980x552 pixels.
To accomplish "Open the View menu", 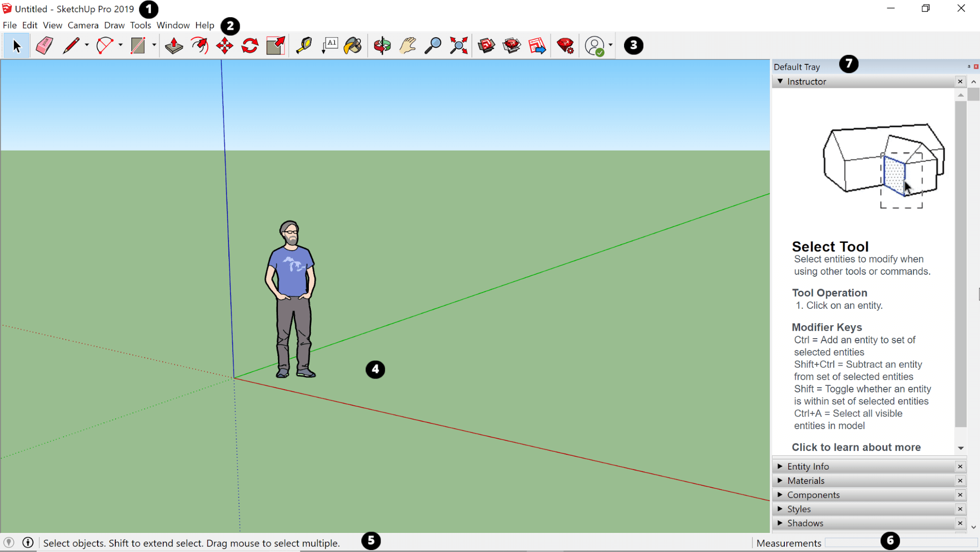I will coord(52,25).
